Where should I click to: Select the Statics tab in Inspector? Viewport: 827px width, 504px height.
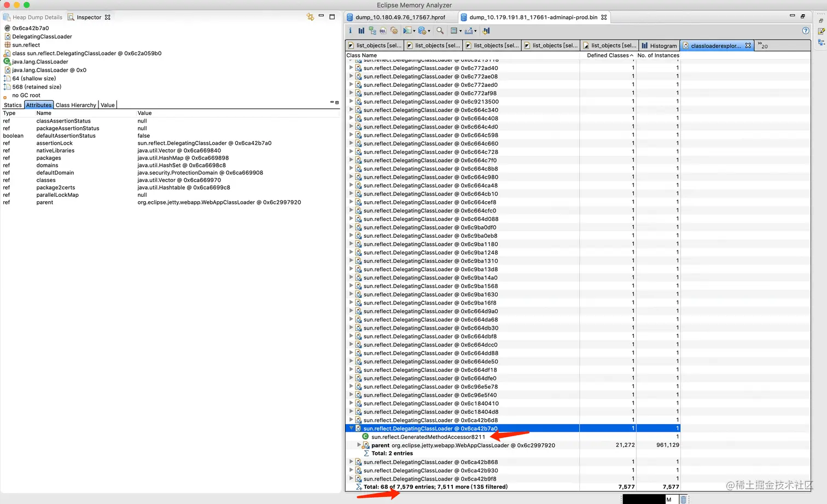(13, 105)
